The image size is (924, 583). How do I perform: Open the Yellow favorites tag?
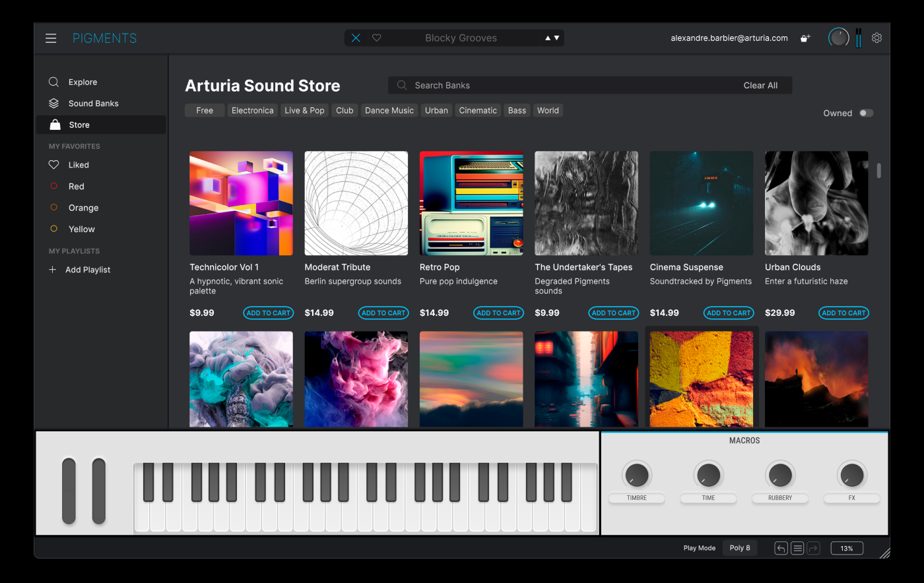click(x=100, y=229)
